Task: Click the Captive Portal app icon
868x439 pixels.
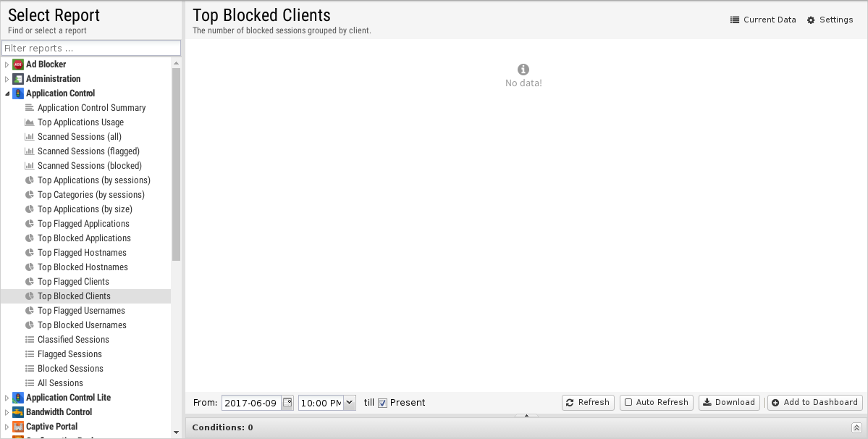Action: pyautogui.click(x=18, y=426)
